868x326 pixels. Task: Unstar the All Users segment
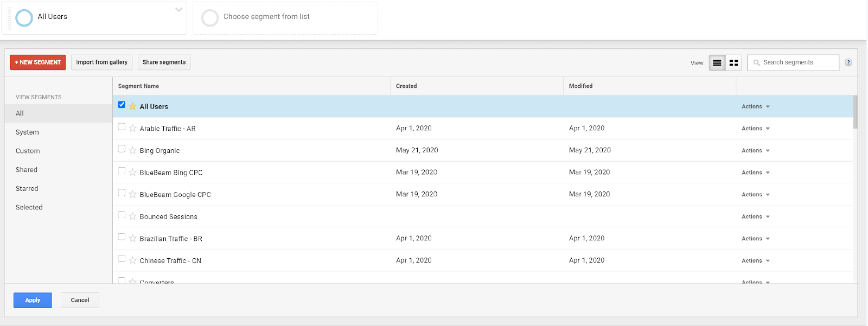(132, 106)
